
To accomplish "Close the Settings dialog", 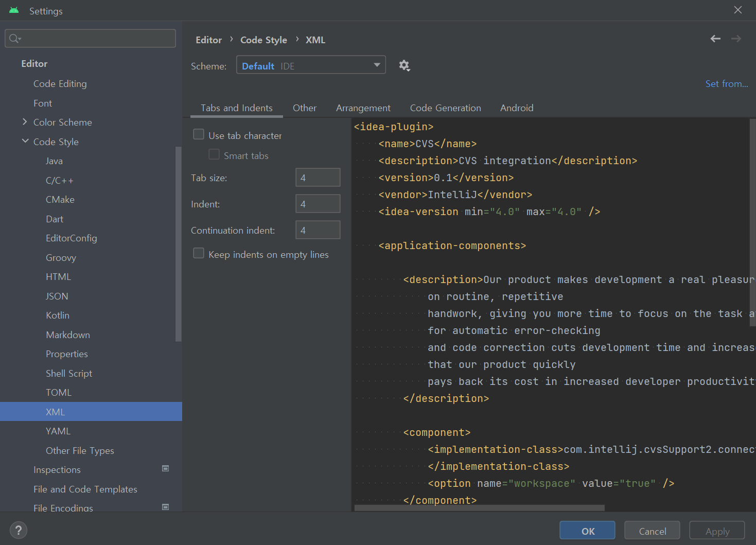I will point(738,10).
